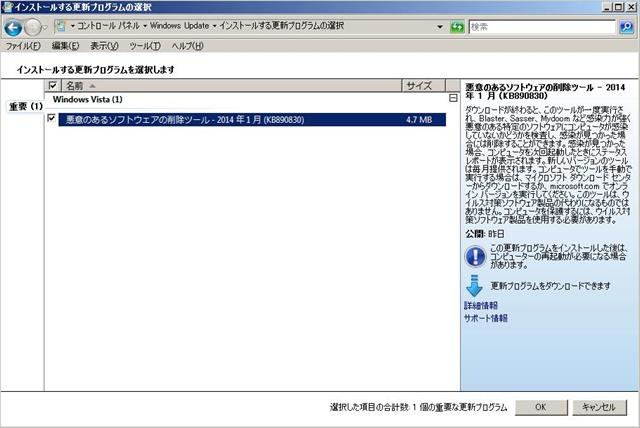Click the blue download arrow icon
This screenshot has height=428, width=640.
click(474, 286)
